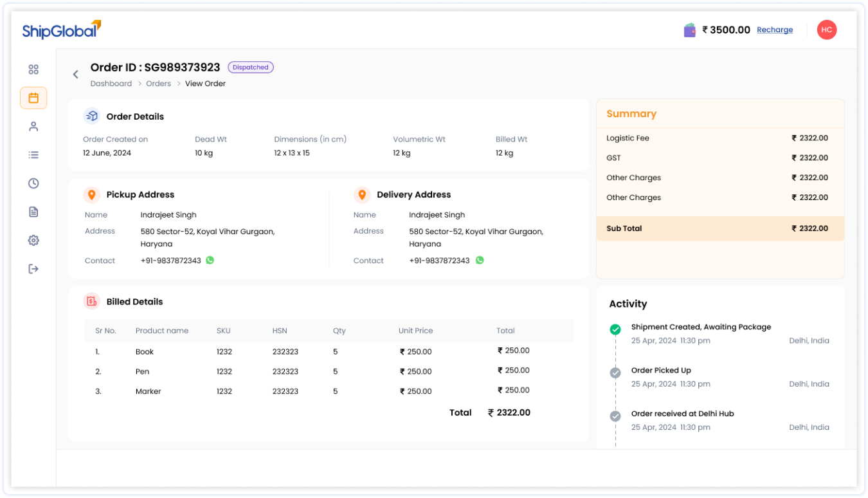This screenshot has height=498, width=868.
Task: Click the back arrow beside Order ID
Action: (75, 74)
